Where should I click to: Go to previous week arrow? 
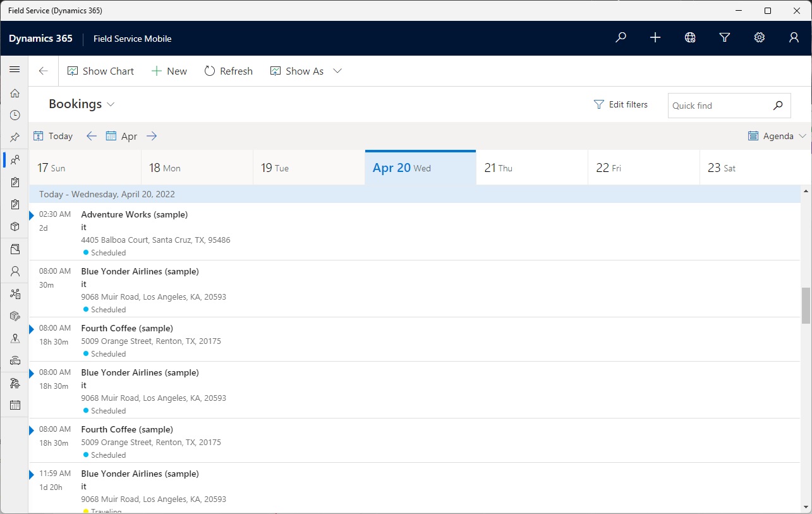pyautogui.click(x=92, y=136)
